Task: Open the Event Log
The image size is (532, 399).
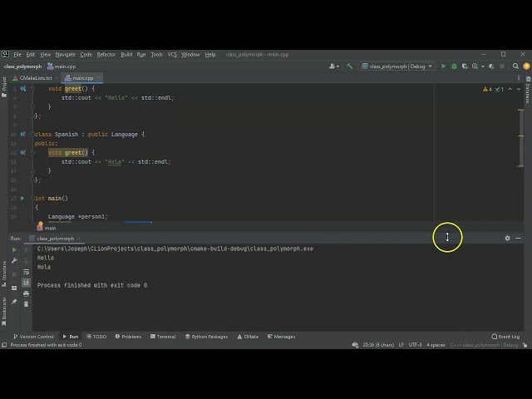Action: click(x=505, y=337)
